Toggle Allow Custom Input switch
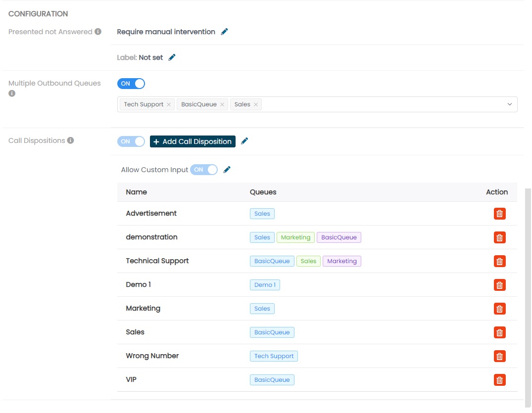The height and width of the screenshot is (413, 532). (x=203, y=170)
